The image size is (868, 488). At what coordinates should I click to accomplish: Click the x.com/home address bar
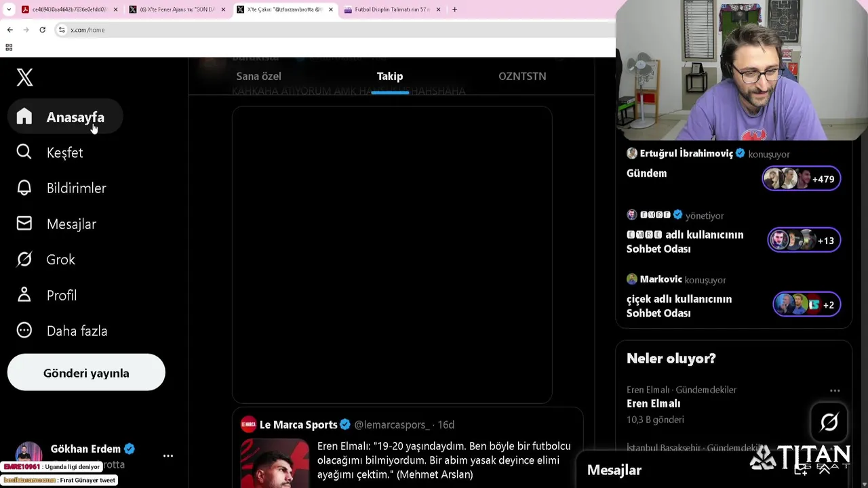click(x=336, y=30)
